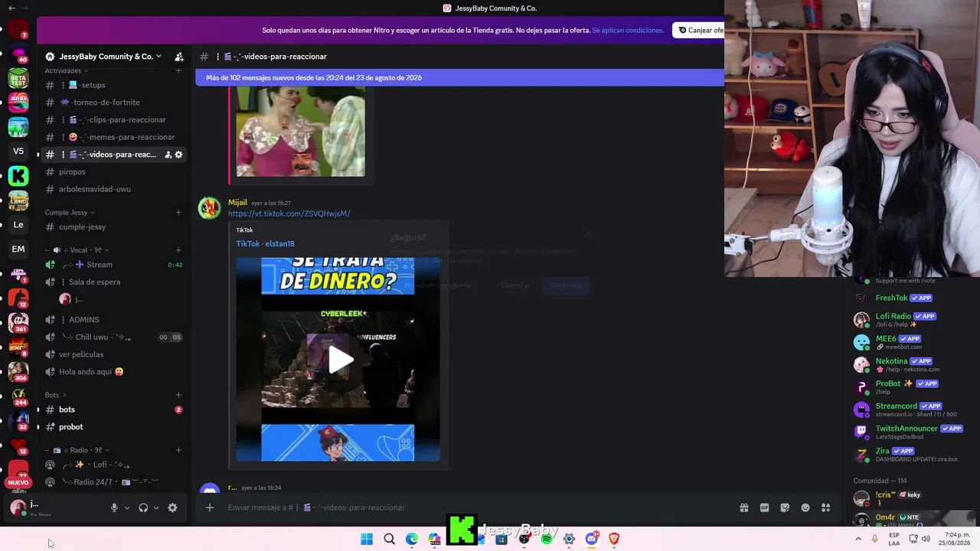Viewport: 980px width, 551px height.
Task: Launch Spotify from taskbar
Action: (546, 539)
